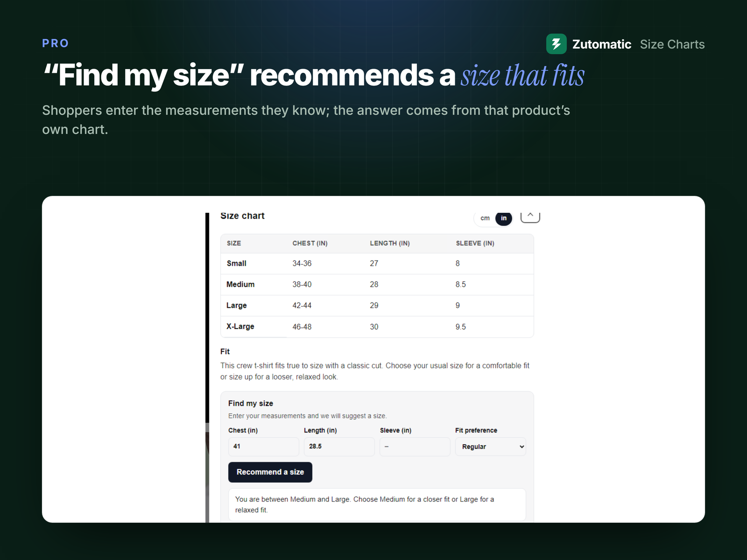Focus the empty Sleeve (in) input field
The width and height of the screenshot is (747, 560).
click(415, 447)
